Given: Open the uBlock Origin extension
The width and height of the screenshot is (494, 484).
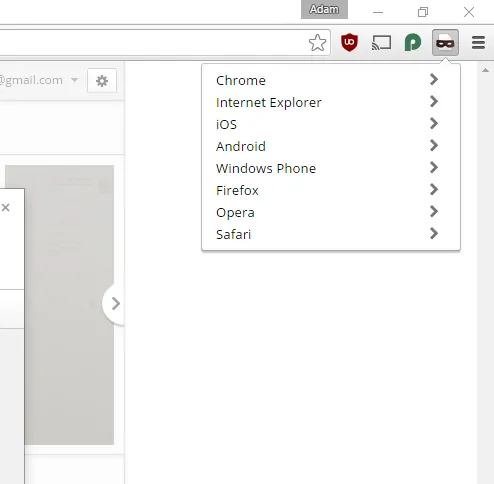Looking at the screenshot, I should tap(349, 42).
